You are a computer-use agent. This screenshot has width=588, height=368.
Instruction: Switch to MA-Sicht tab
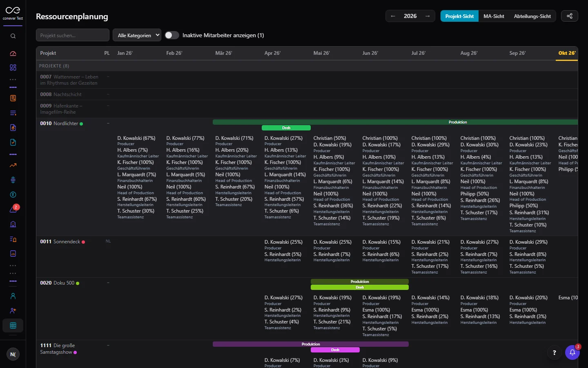(494, 16)
